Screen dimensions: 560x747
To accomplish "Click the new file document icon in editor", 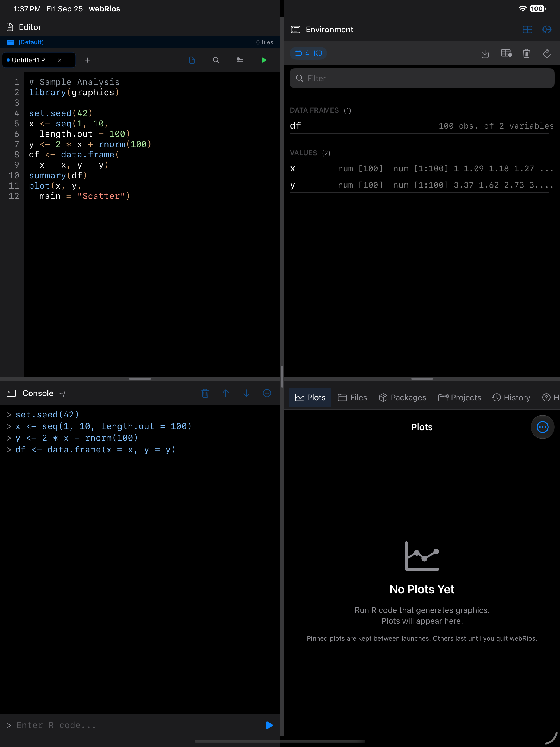I will [192, 60].
